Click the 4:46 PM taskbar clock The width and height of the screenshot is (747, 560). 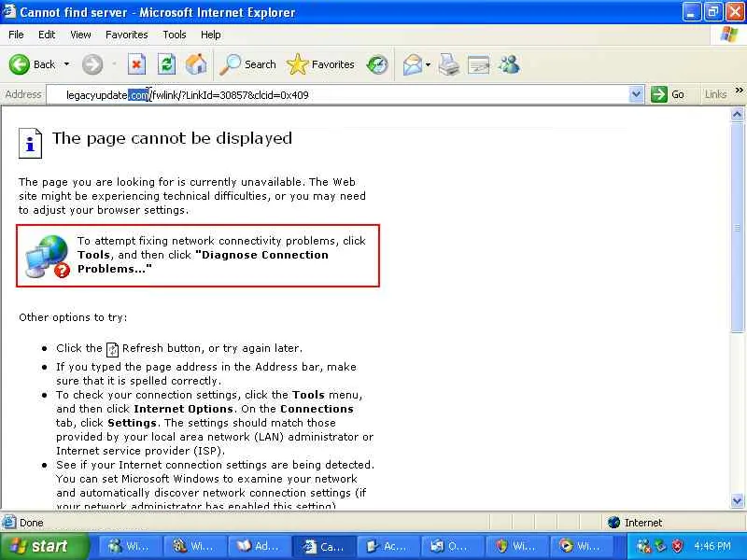coord(712,546)
